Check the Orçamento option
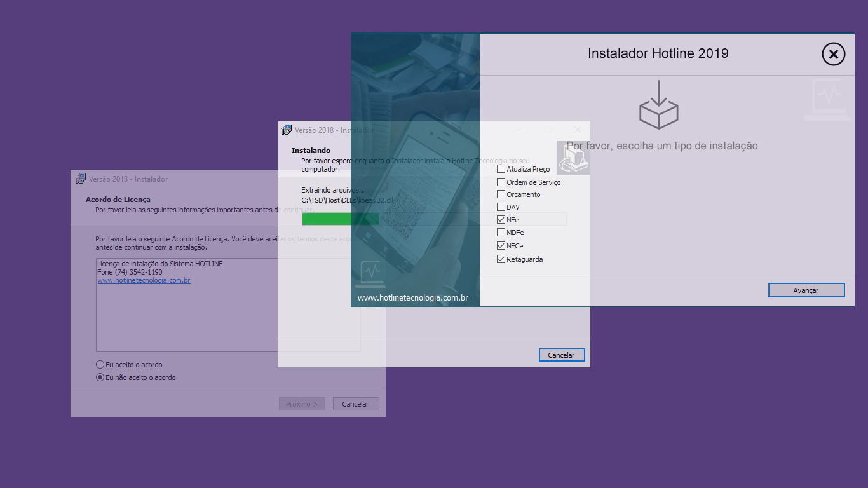The image size is (868, 488). 501,194
